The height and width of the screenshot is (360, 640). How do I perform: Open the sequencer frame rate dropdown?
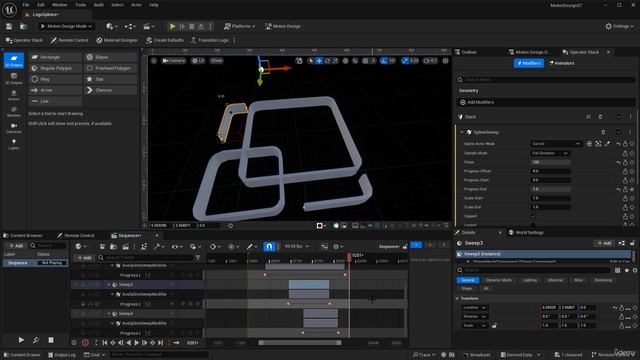[296, 246]
